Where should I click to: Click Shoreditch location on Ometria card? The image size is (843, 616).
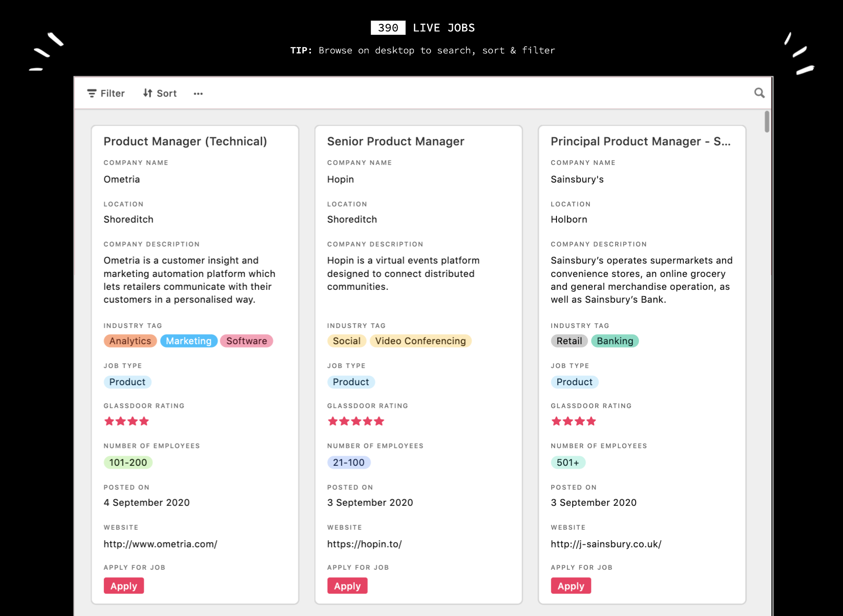(x=129, y=219)
